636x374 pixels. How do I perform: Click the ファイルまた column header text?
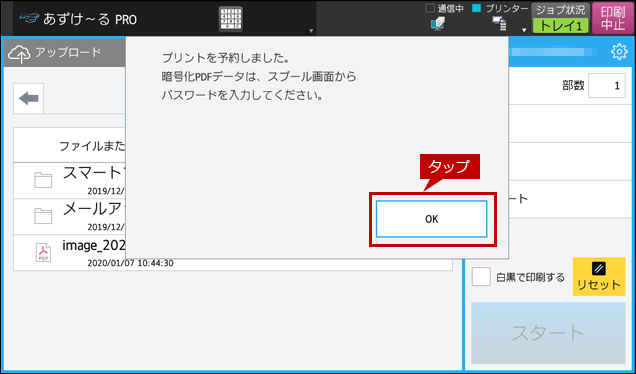(92, 146)
